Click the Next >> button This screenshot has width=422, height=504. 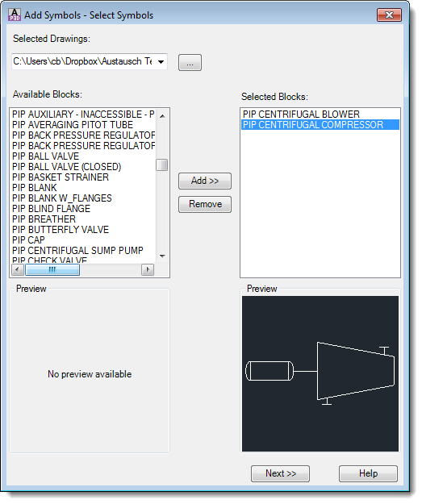[280, 473]
